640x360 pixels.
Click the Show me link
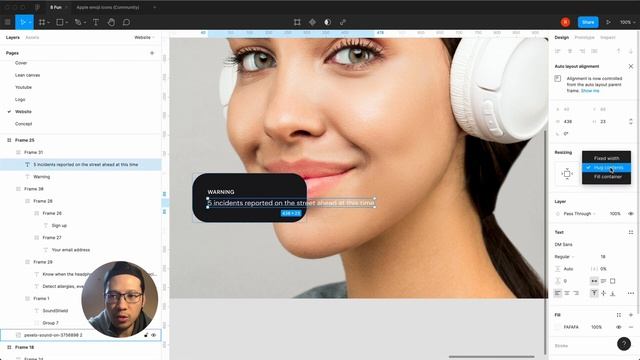click(590, 91)
